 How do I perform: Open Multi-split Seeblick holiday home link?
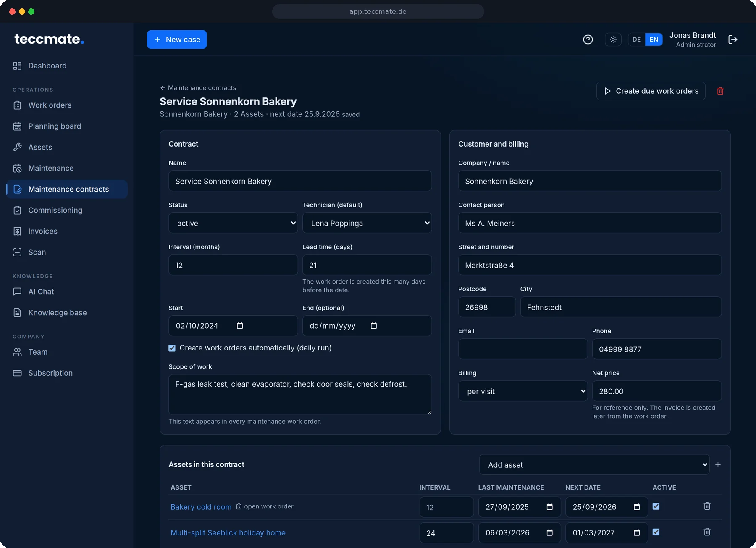pyautogui.click(x=228, y=532)
